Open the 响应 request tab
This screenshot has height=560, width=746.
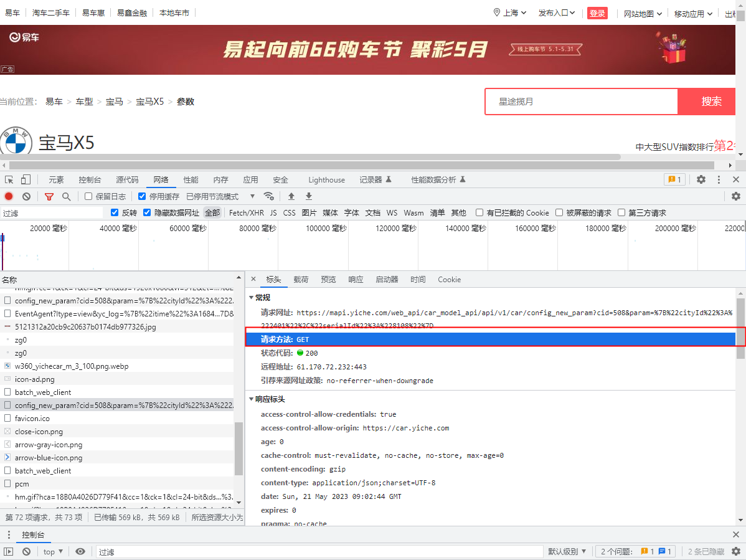(356, 279)
